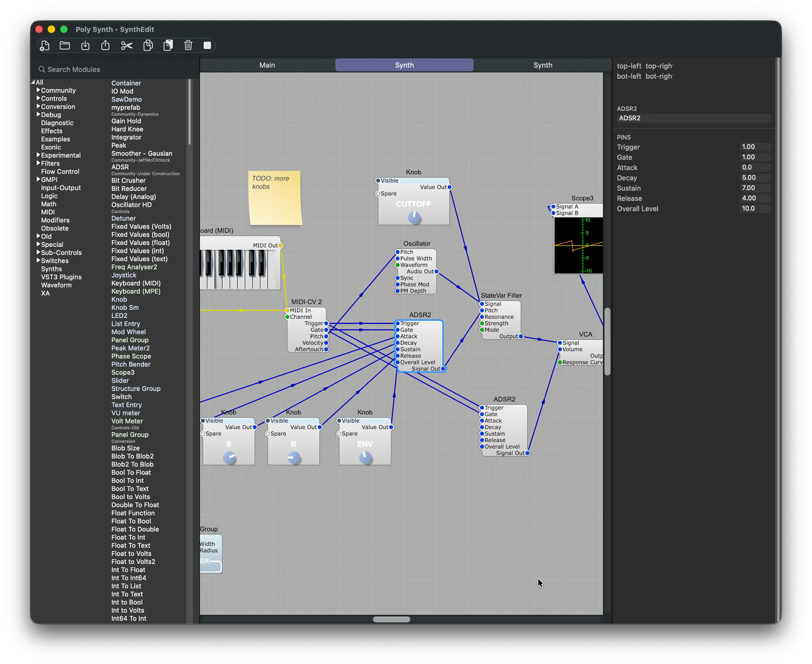Select VST3 Plugins in the tree
This screenshot has width=812, height=664.
click(61, 277)
